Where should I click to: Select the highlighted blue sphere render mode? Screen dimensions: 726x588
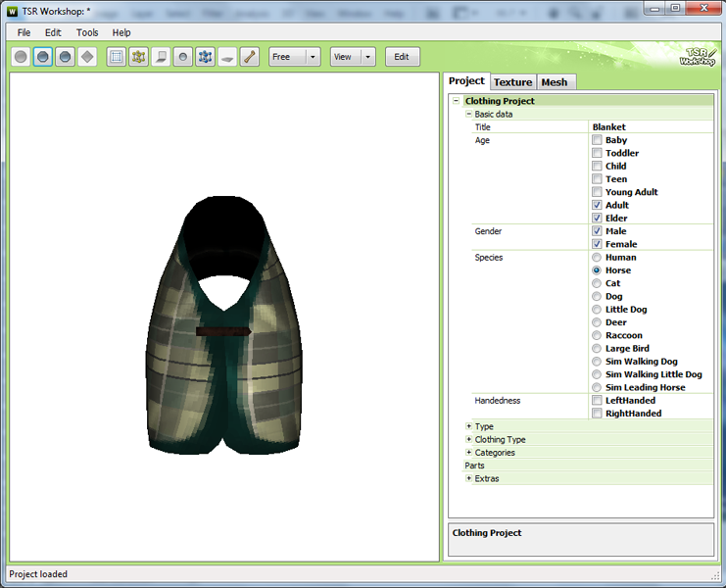point(43,57)
